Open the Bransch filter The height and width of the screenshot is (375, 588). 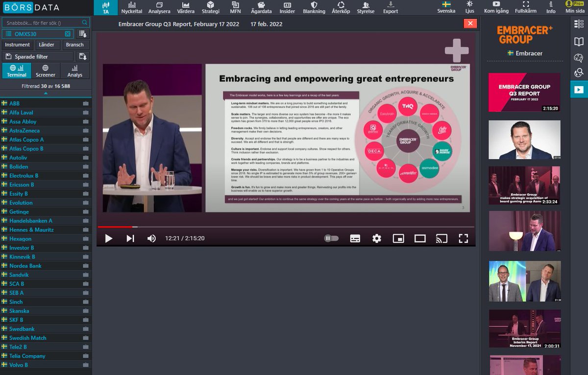pos(74,45)
